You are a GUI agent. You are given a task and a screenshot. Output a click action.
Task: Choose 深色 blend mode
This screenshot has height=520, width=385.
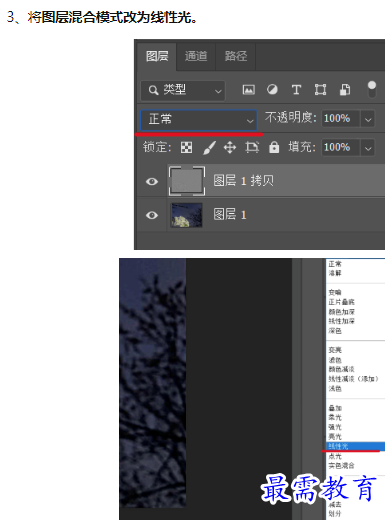(335, 331)
